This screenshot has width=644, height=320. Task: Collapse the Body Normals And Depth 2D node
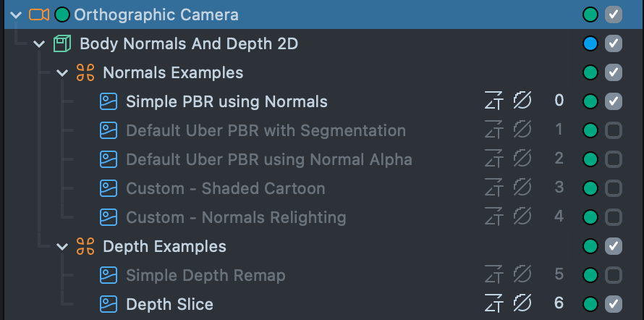click(x=39, y=44)
